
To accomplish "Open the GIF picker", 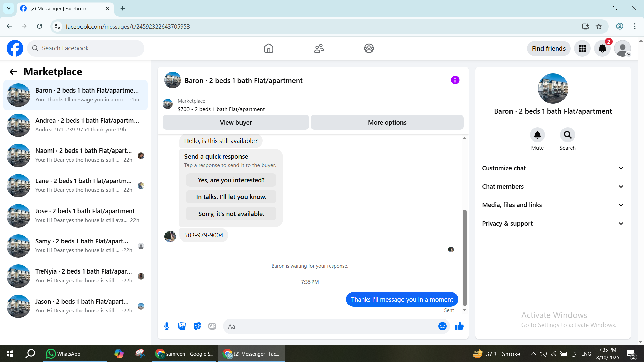I will [x=212, y=326].
